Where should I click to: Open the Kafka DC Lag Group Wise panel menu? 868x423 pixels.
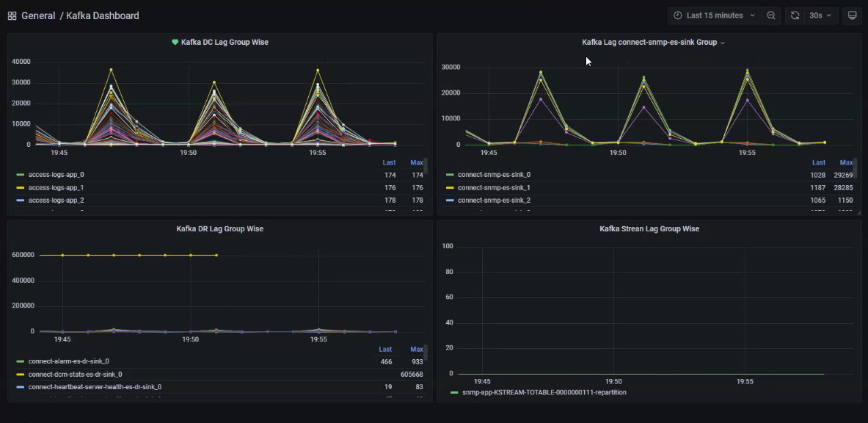225,42
